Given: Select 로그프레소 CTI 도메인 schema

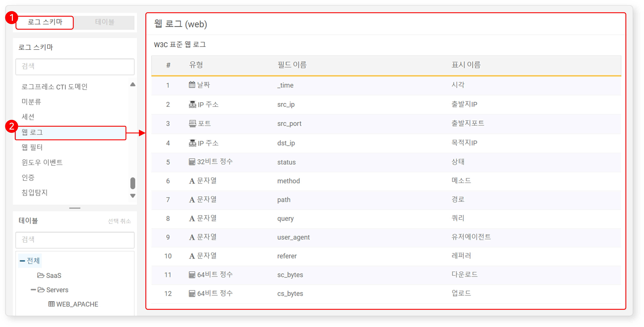Looking at the screenshot, I should coord(54,87).
